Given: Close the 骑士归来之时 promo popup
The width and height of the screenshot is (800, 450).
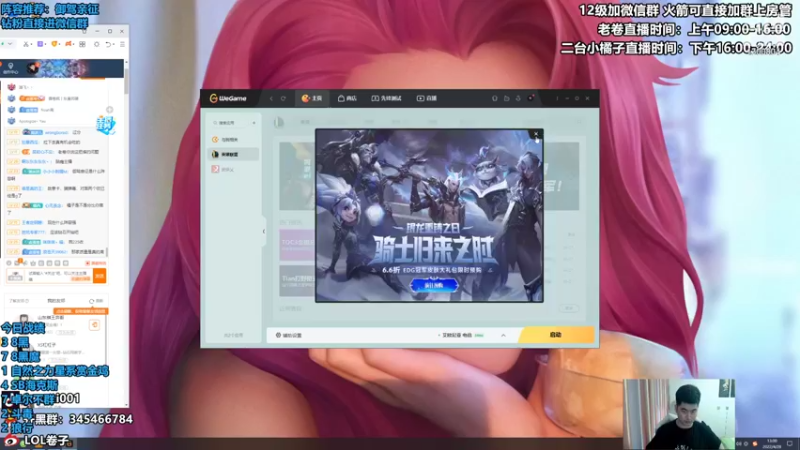Looking at the screenshot, I should (x=536, y=134).
